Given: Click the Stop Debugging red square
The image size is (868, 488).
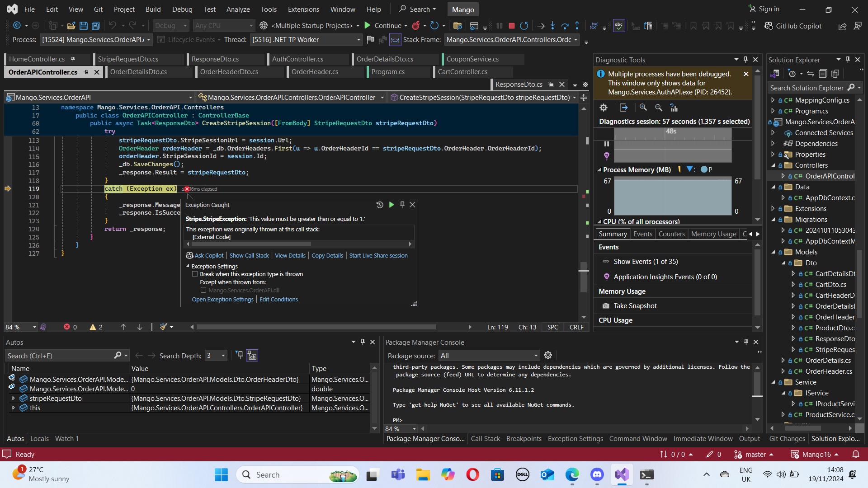Looking at the screenshot, I should [x=512, y=26].
